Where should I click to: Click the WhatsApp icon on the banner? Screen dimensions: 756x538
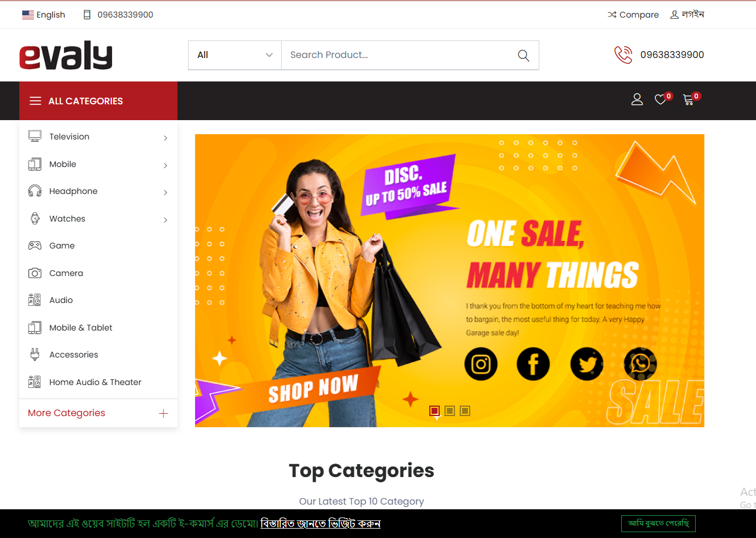(640, 364)
